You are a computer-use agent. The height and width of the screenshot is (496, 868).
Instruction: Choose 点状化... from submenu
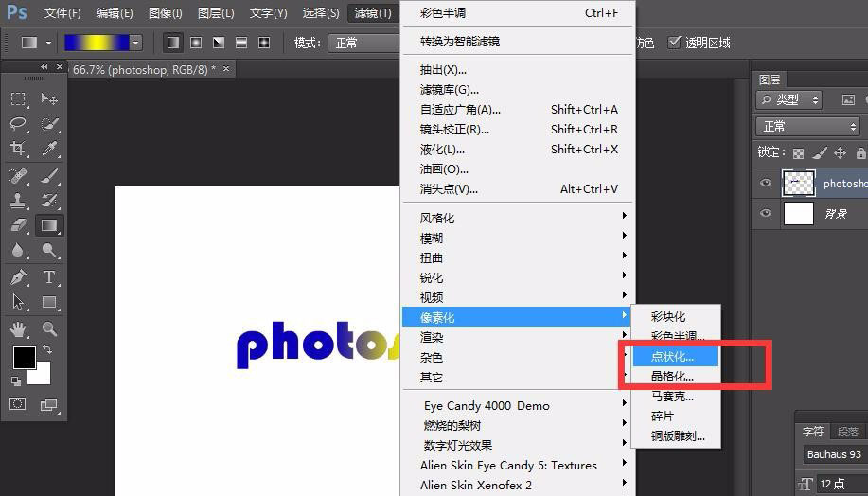[x=676, y=357]
